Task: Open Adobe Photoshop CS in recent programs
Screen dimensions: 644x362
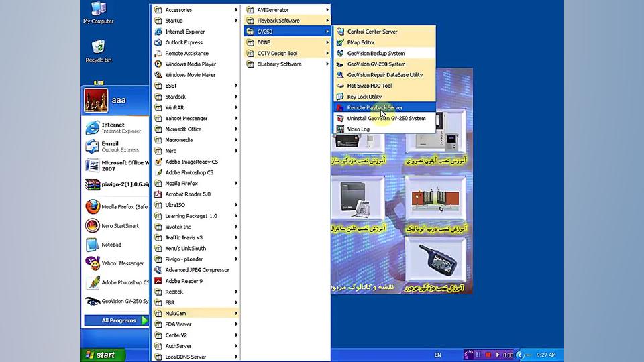Action: 116,282
